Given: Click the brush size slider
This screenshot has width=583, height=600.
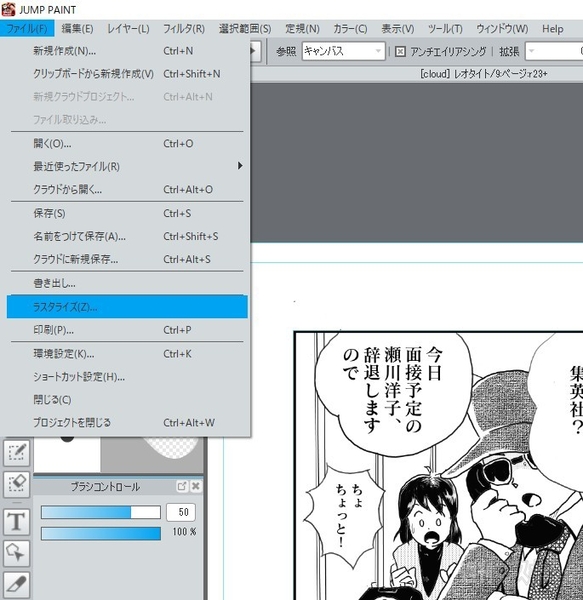Looking at the screenshot, I should pos(101,512).
